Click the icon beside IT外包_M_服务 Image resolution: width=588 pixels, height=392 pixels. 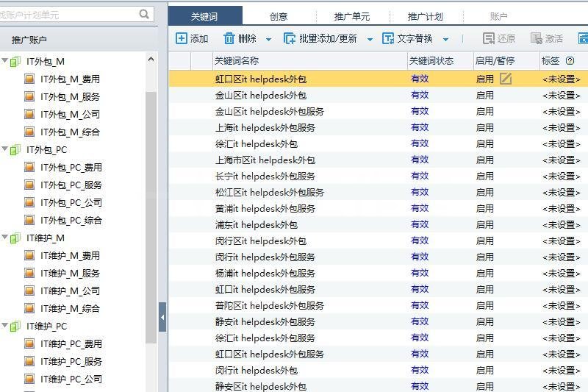click(x=29, y=96)
